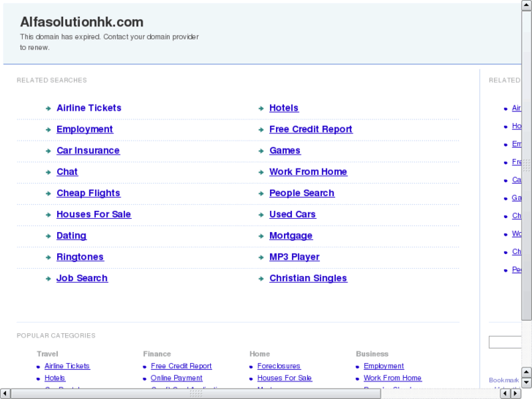The image size is (532, 399).
Task: Open the Free Credit Report link in Related Searches
Action: coord(310,130)
